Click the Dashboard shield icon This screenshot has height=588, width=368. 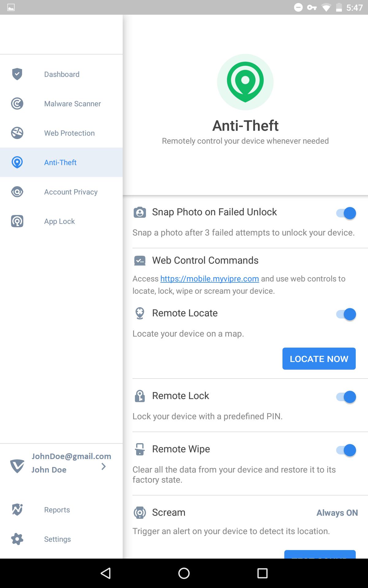(17, 74)
